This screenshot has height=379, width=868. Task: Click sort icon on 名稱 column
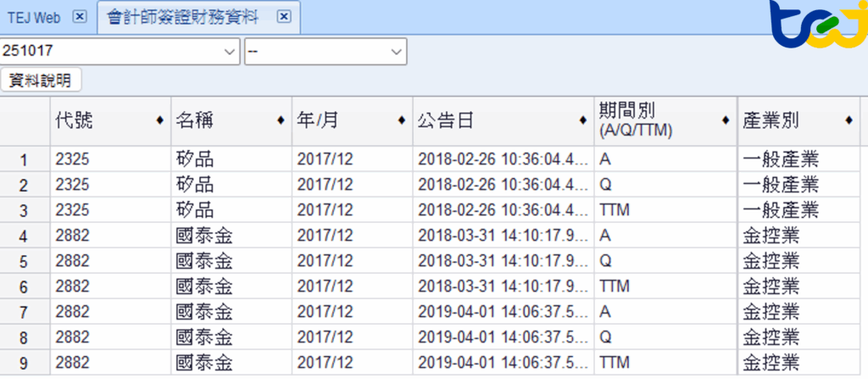[x=281, y=121]
